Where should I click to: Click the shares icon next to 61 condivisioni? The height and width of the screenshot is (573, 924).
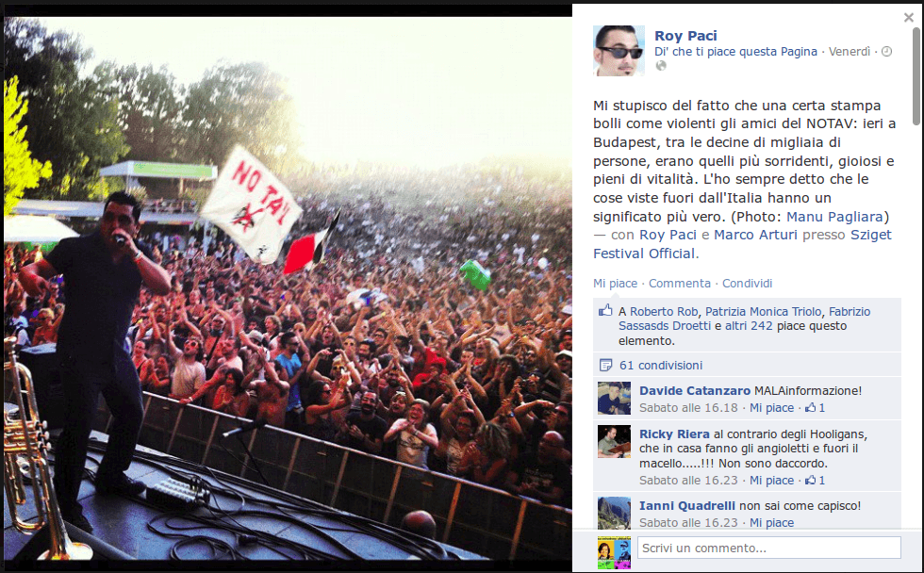(605, 365)
